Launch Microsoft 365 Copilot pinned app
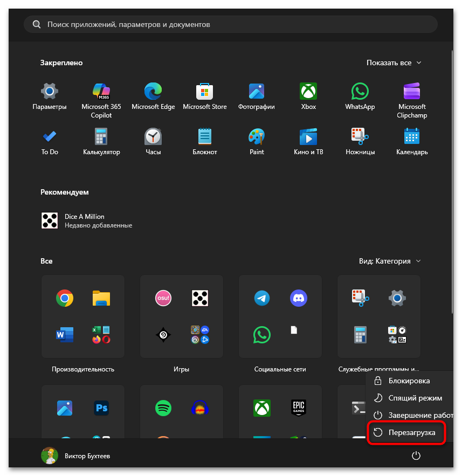 coord(101,100)
